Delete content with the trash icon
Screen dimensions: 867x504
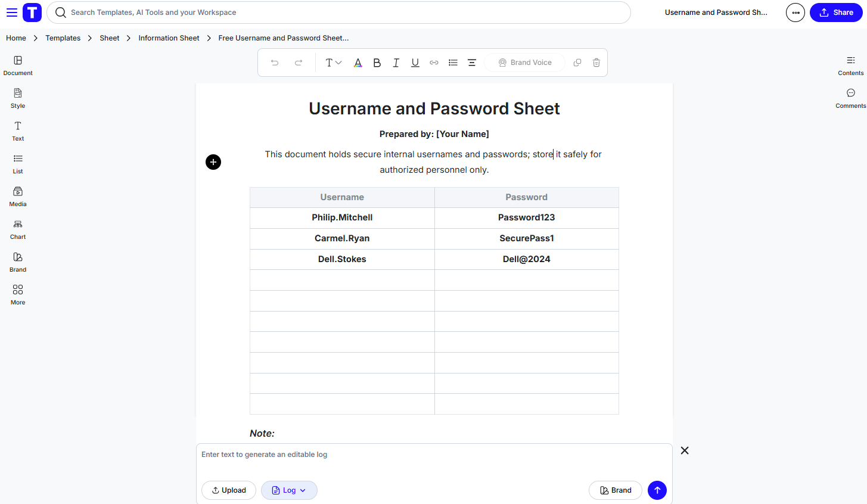coord(596,62)
